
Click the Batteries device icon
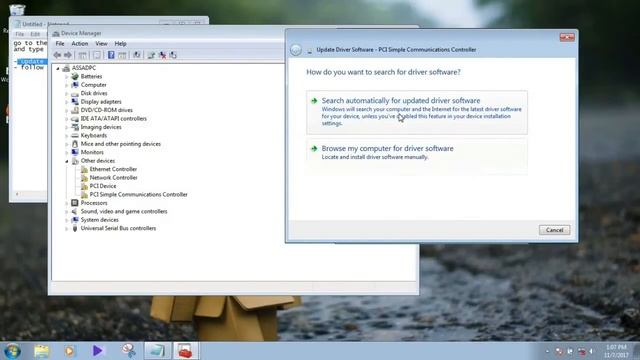pyautogui.click(x=75, y=76)
